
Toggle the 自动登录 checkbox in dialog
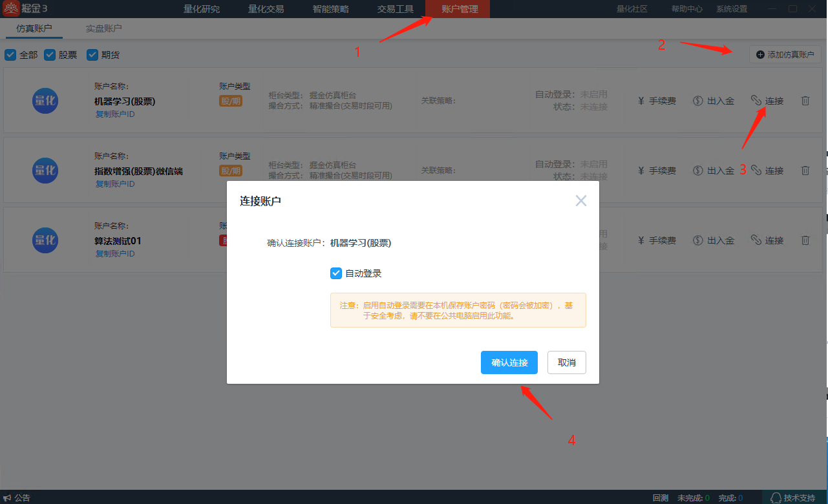336,273
